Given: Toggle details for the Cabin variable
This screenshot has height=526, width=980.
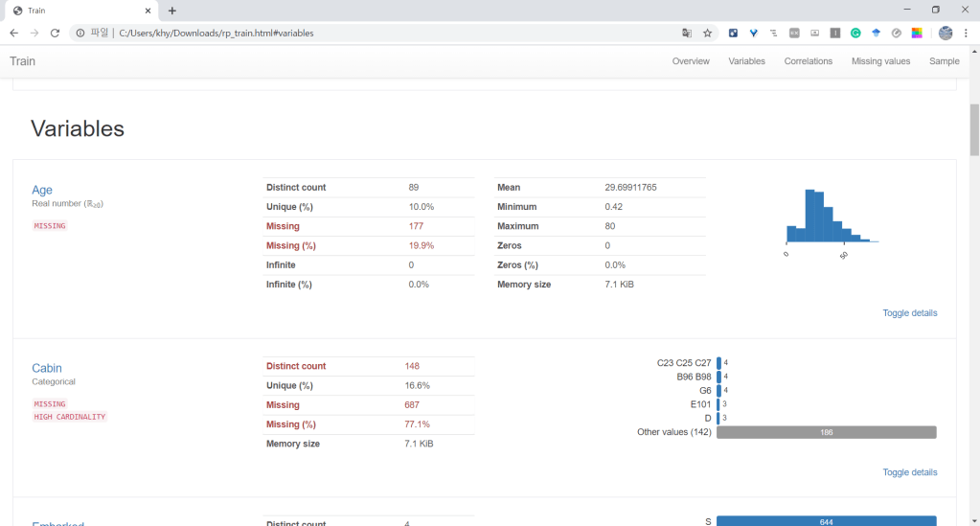Looking at the screenshot, I should (x=909, y=472).
